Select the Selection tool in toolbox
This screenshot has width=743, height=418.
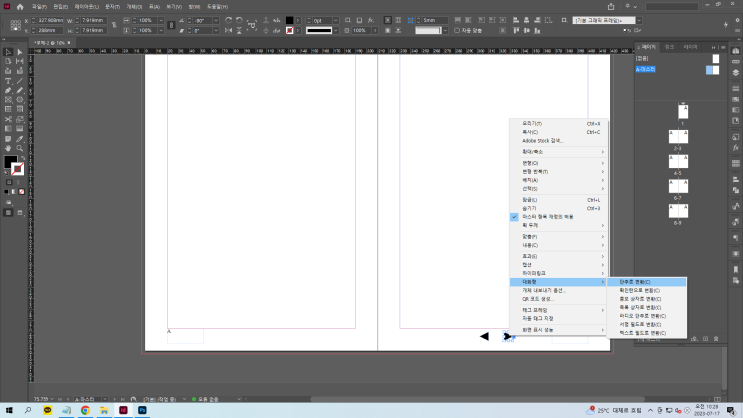[8, 52]
